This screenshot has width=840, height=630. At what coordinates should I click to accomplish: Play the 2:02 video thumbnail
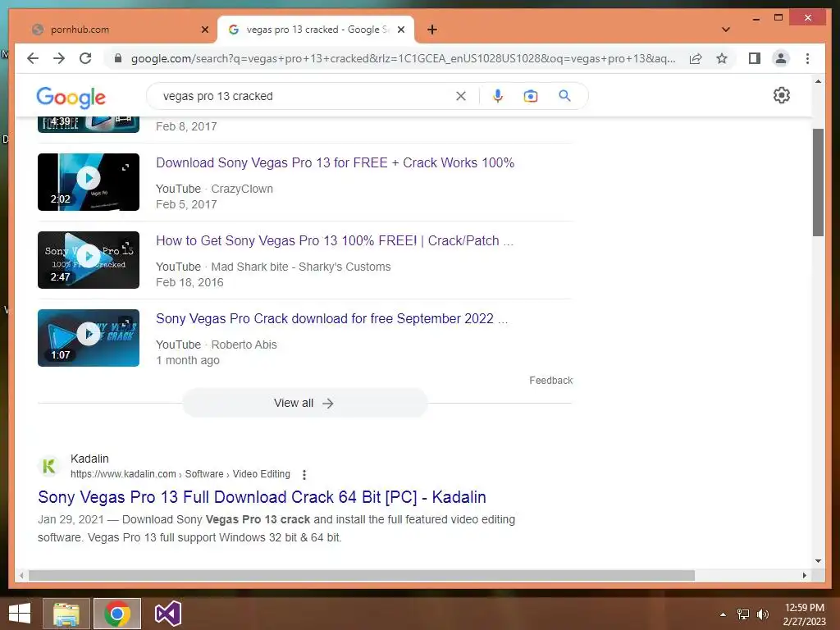pyautogui.click(x=89, y=182)
